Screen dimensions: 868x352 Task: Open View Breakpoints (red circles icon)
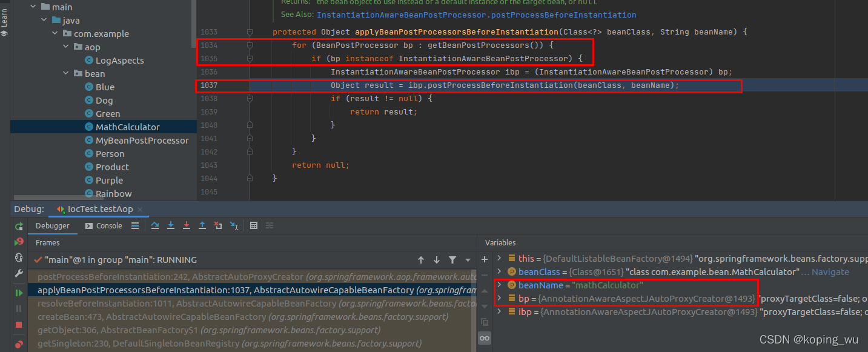pos(19,344)
